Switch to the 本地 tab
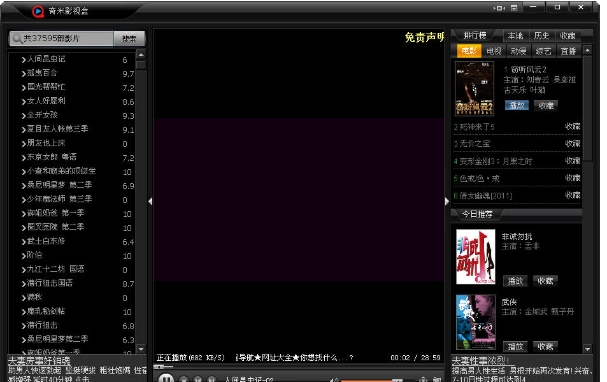 click(x=515, y=36)
